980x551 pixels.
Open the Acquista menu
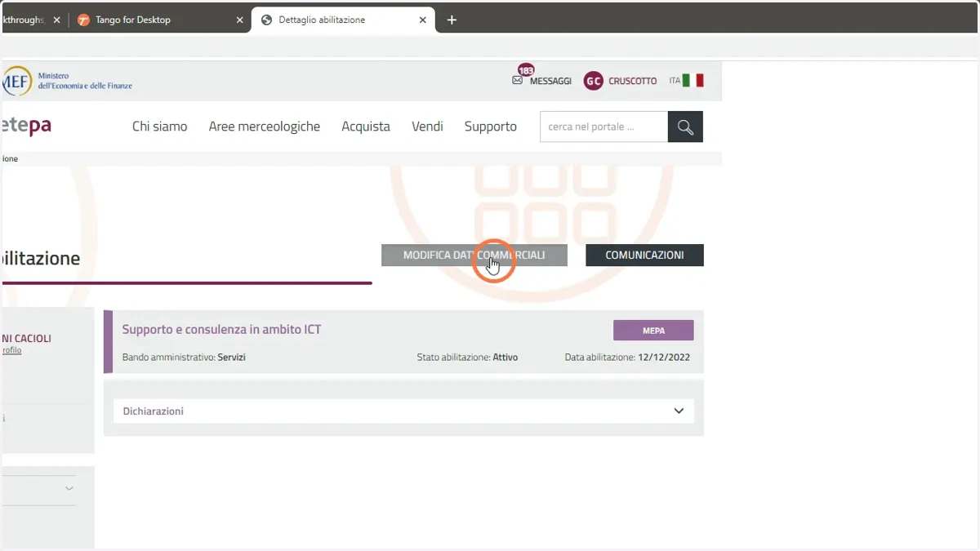pyautogui.click(x=366, y=127)
